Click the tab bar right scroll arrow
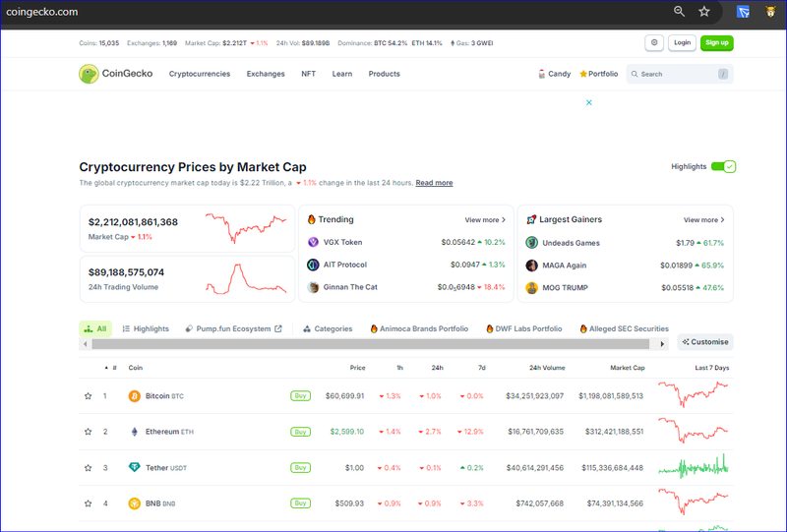This screenshot has height=532, width=787. pos(662,344)
